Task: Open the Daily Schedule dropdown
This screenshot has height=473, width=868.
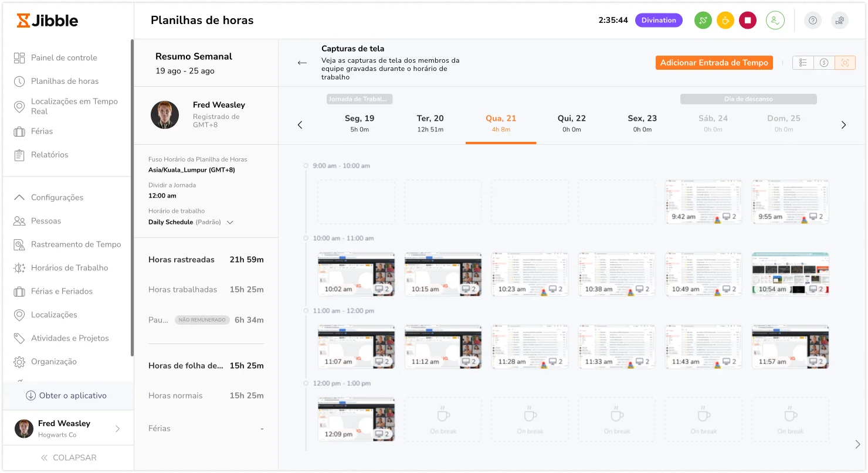Action: pyautogui.click(x=191, y=222)
